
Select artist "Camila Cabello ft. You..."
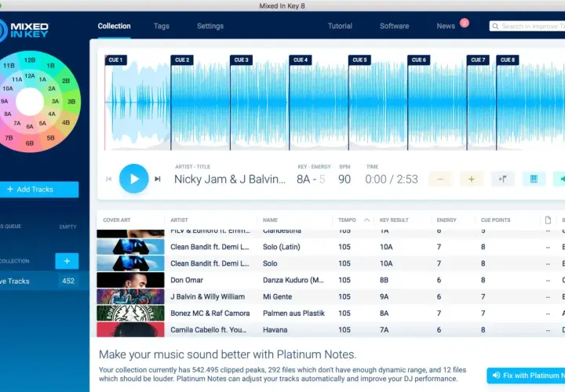pos(208,330)
